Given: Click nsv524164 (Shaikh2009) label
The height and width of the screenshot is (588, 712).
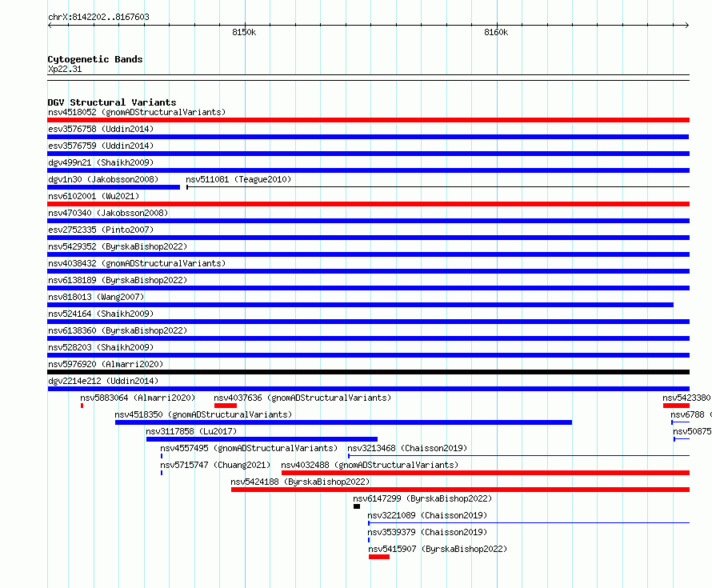Looking at the screenshot, I should tap(101, 314).
